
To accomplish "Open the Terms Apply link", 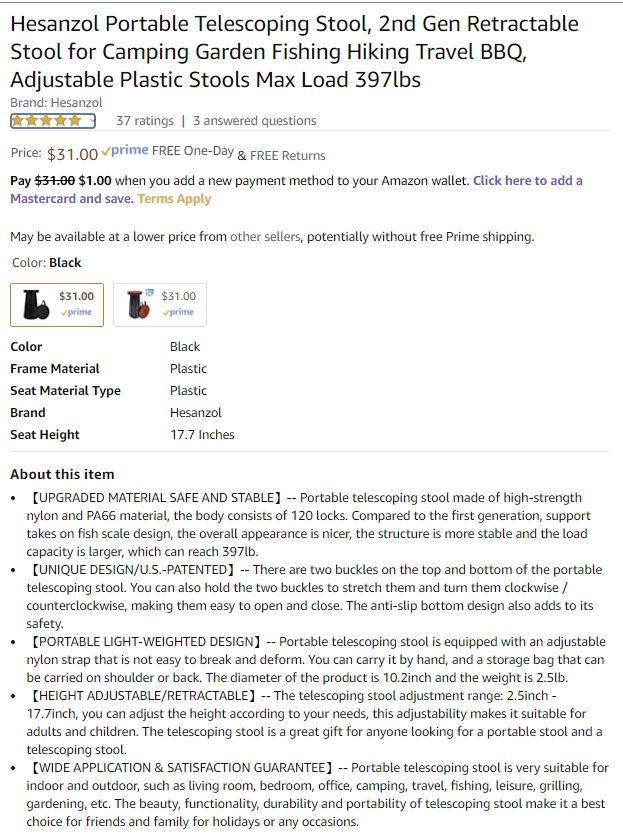I will [174, 199].
